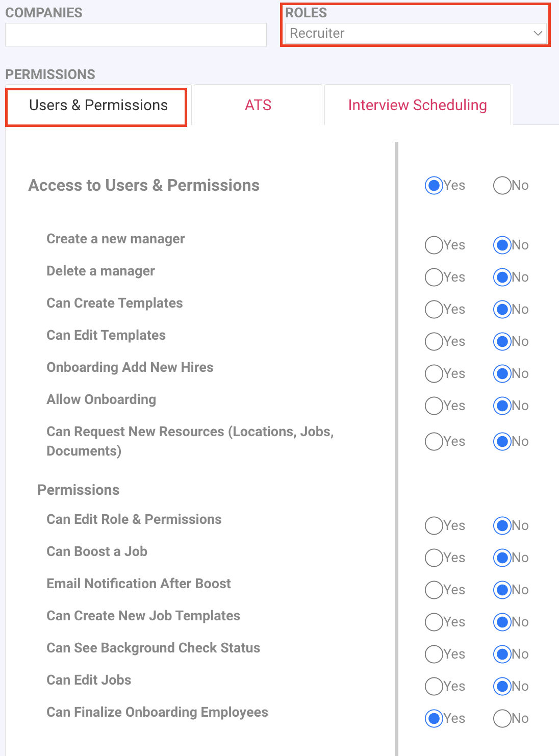Click the Companies input field
The image size is (559, 756).
pyautogui.click(x=136, y=35)
